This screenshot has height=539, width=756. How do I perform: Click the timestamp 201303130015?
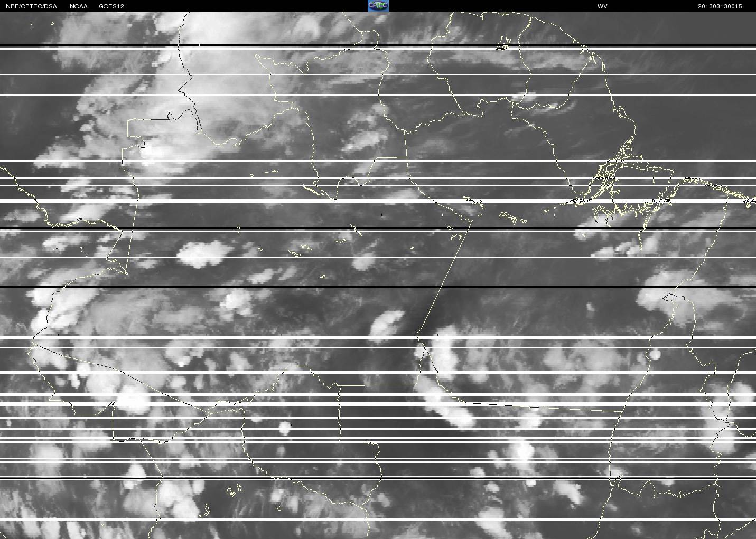click(720, 6)
